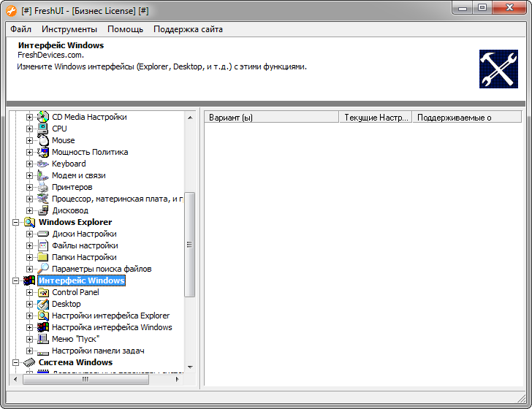Click the Mouse icon in tree
The image size is (532, 409).
pos(42,140)
